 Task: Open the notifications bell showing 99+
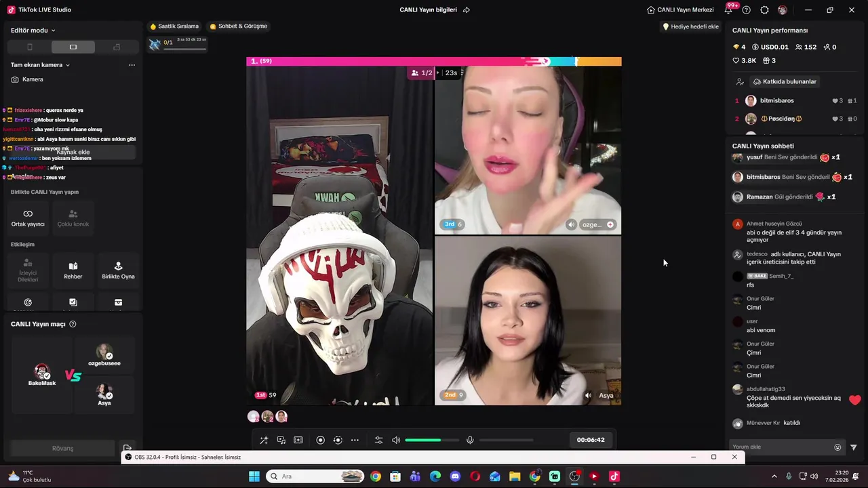730,9
